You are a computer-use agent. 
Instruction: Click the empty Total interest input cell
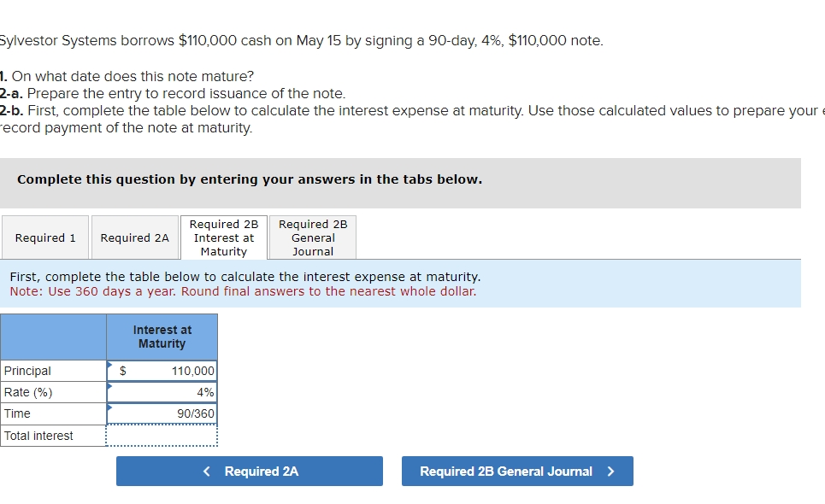(162, 436)
